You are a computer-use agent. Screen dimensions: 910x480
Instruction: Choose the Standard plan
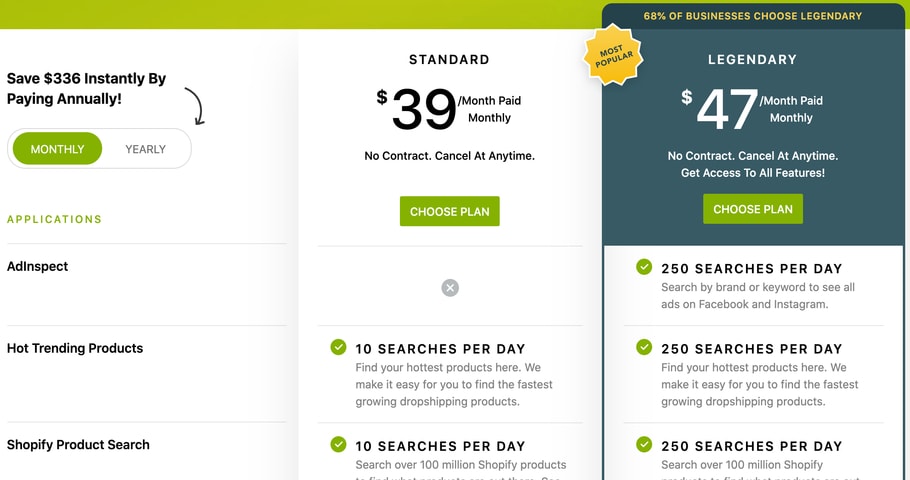[450, 211]
